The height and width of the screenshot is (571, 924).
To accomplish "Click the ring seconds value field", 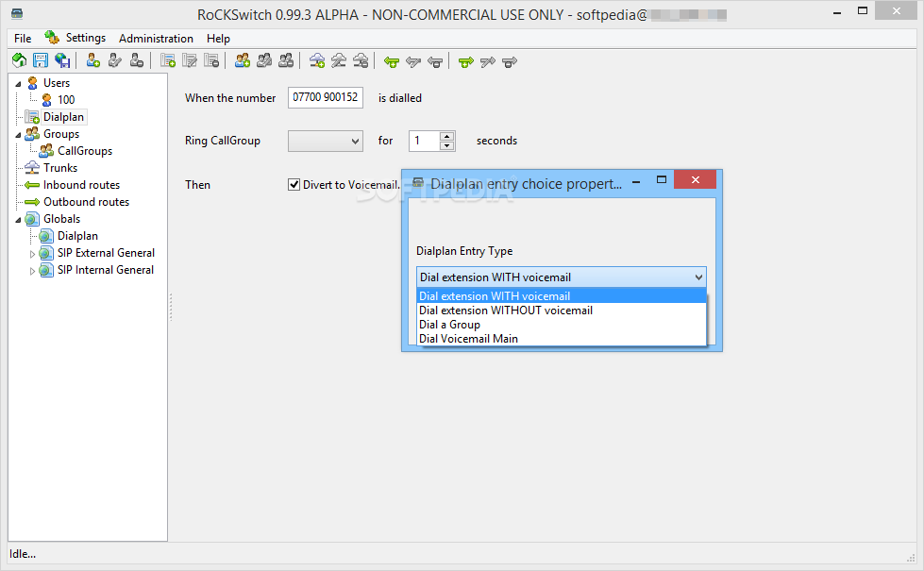I will pyautogui.click(x=425, y=141).
